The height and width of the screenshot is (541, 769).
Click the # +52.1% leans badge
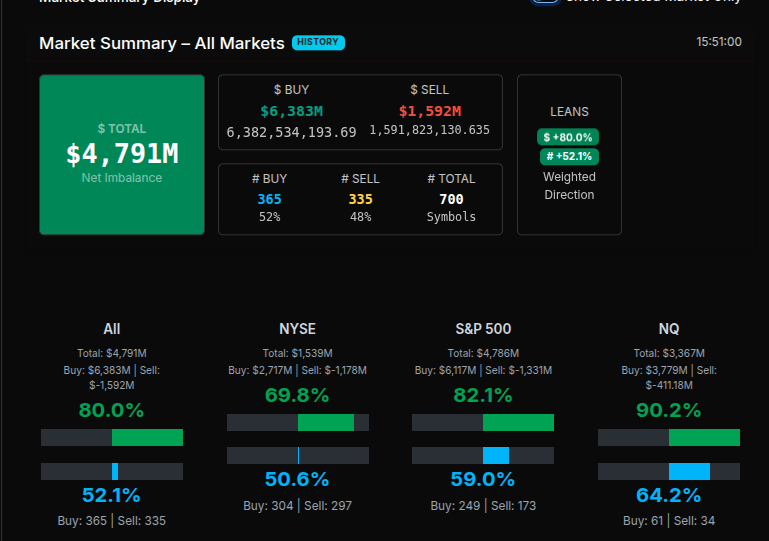pos(569,156)
